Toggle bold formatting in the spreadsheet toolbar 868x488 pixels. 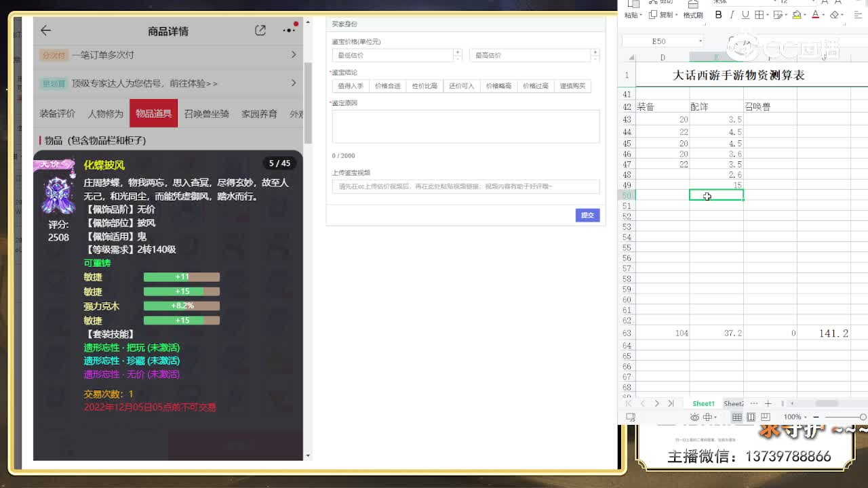719,15
